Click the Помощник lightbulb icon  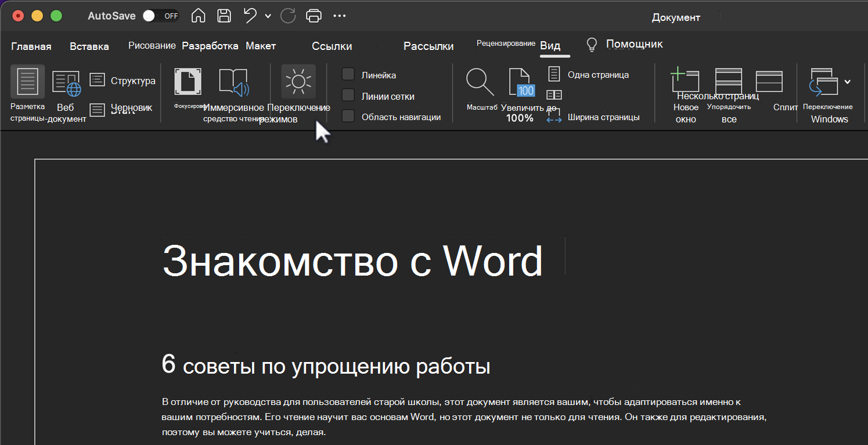592,45
